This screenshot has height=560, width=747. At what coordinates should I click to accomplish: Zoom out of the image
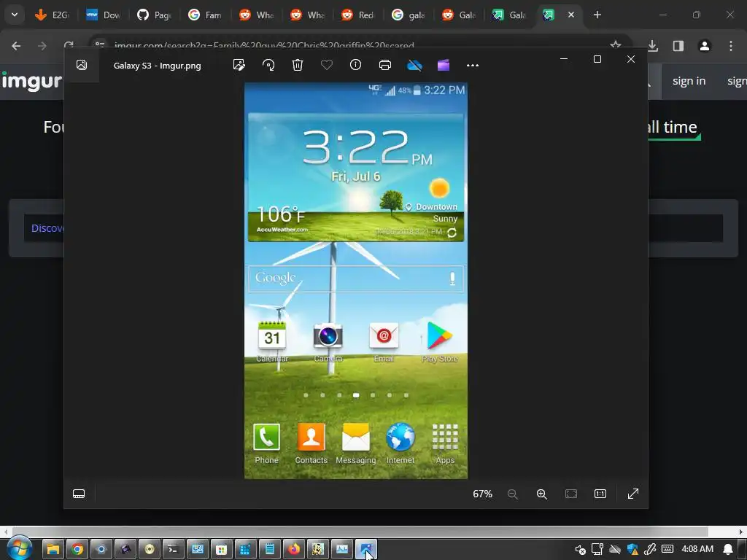click(x=513, y=494)
